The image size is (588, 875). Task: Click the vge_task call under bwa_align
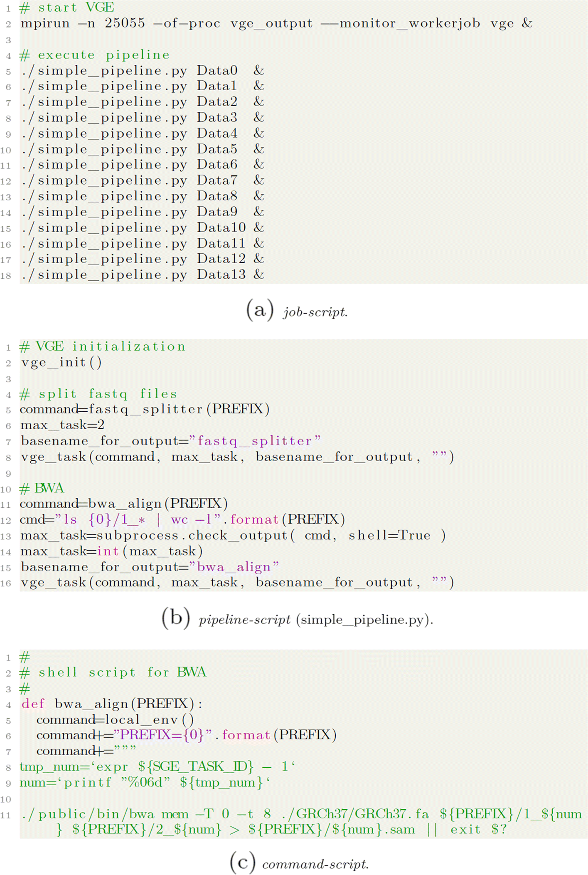click(237, 583)
